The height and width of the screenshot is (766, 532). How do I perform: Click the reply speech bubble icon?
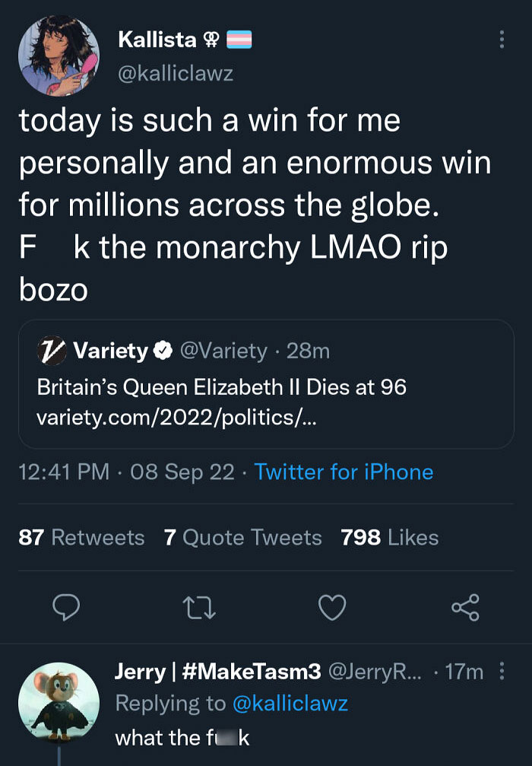coord(67,607)
